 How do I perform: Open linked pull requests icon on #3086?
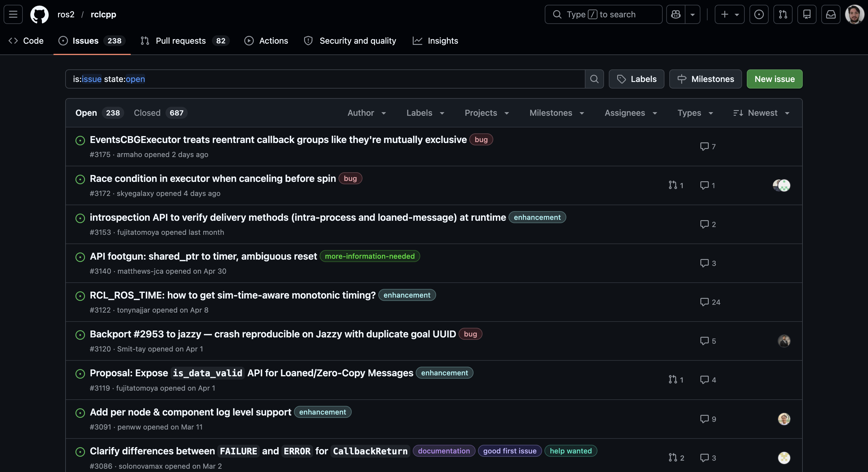click(676, 458)
